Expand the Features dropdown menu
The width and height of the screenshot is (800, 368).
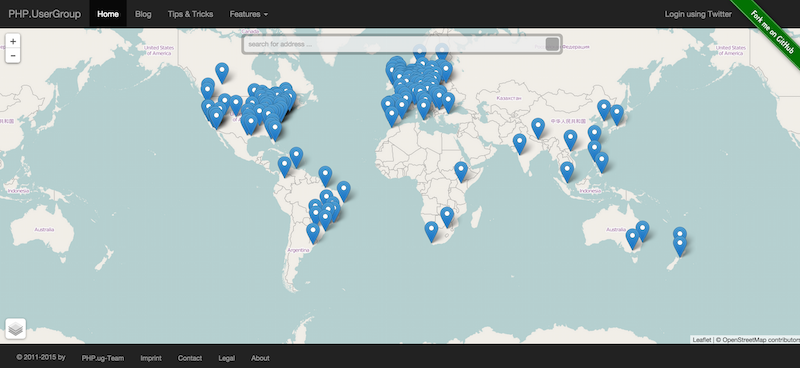[x=248, y=14]
